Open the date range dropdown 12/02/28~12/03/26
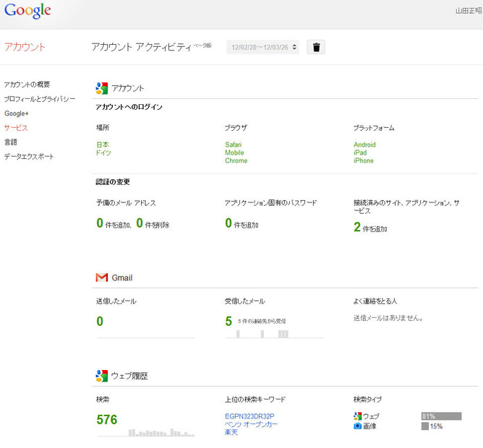 pyautogui.click(x=262, y=47)
